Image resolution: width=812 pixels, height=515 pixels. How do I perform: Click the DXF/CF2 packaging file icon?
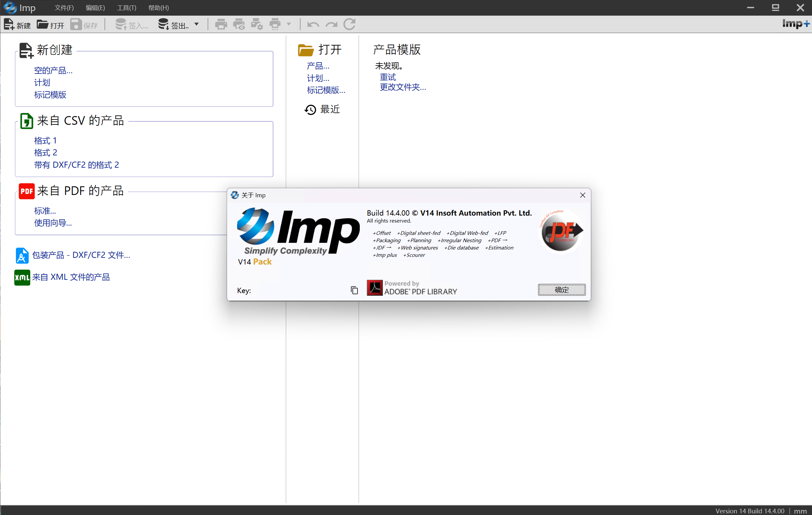click(22, 256)
